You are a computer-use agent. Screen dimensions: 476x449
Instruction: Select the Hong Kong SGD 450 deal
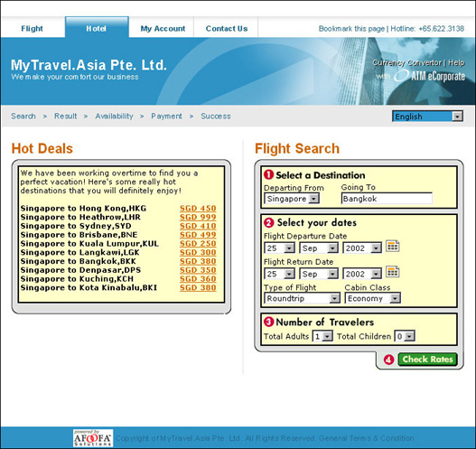click(198, 209)
